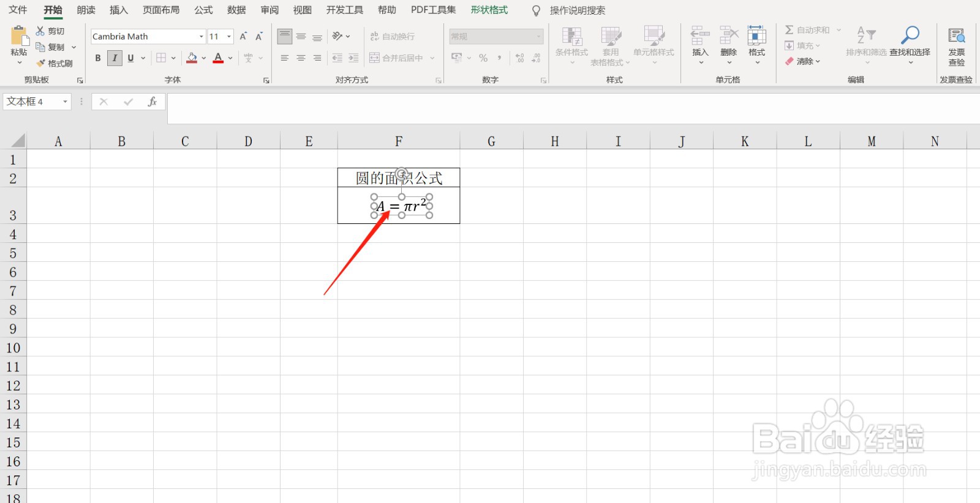Open the font size 11 dropdown
The height and width of the screenshot is (503, 980).
[x=229, y=37]
